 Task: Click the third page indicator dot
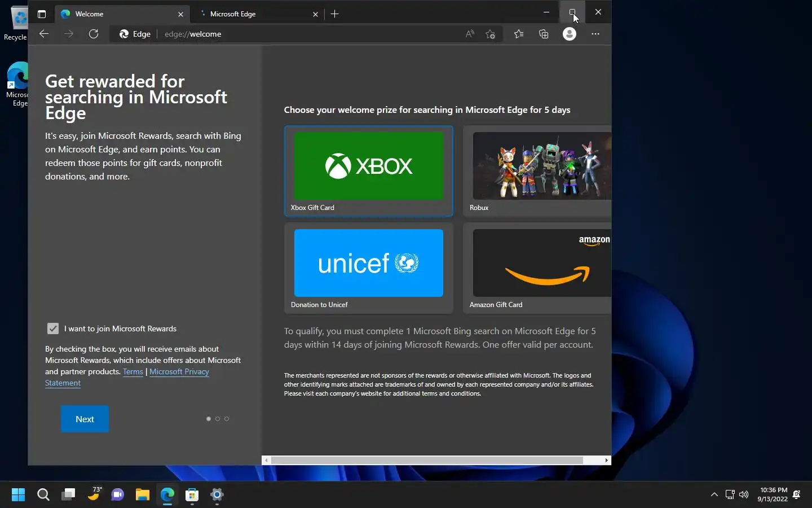(x=227, y=419)
